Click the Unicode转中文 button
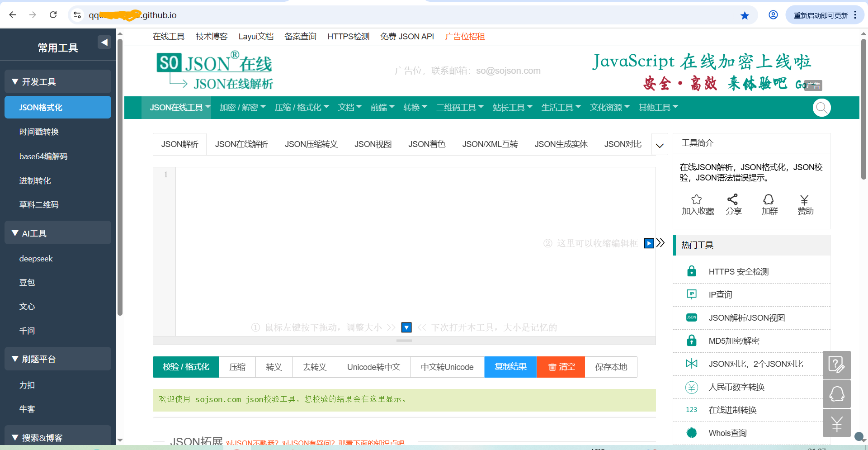The width and height of the screenshot is (868, 450). pos(374,367)
